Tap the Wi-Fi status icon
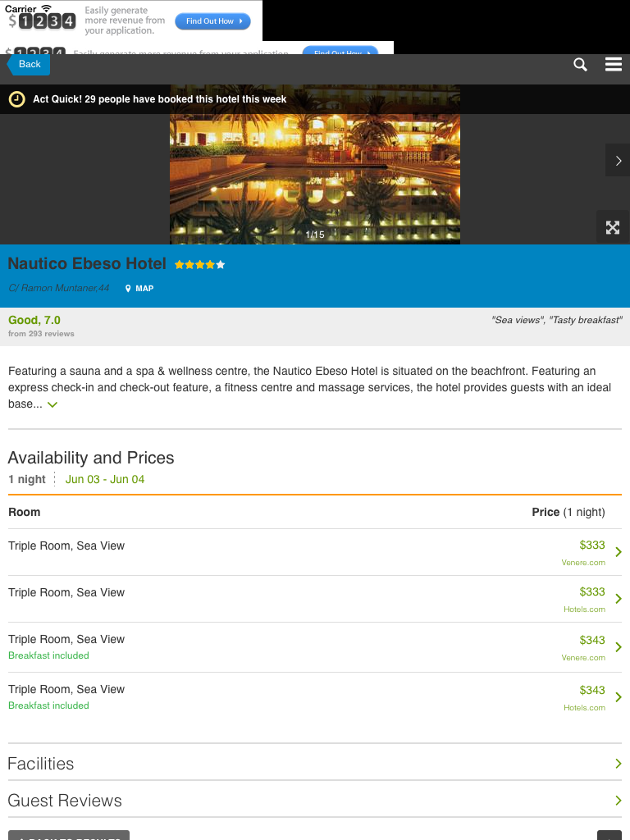This screenshot has width=630, height=840. [x=47, y=8]
